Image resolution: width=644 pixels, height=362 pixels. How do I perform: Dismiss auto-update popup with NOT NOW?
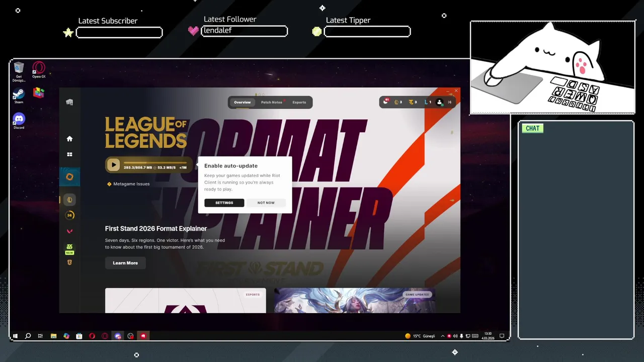266,203
